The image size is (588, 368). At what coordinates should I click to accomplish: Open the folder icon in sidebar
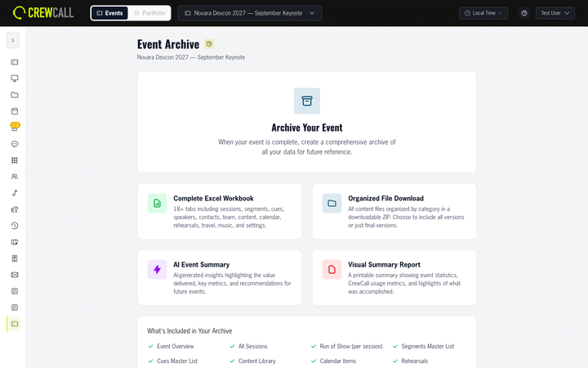15,95
